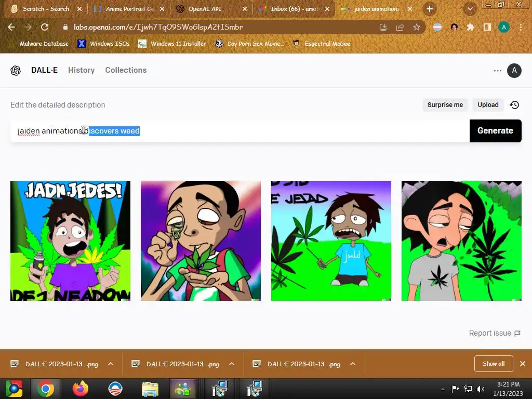Open the Extensions puzzle icon
The height and width of the screenshot is (399, 532).
(x=471, y=27)
